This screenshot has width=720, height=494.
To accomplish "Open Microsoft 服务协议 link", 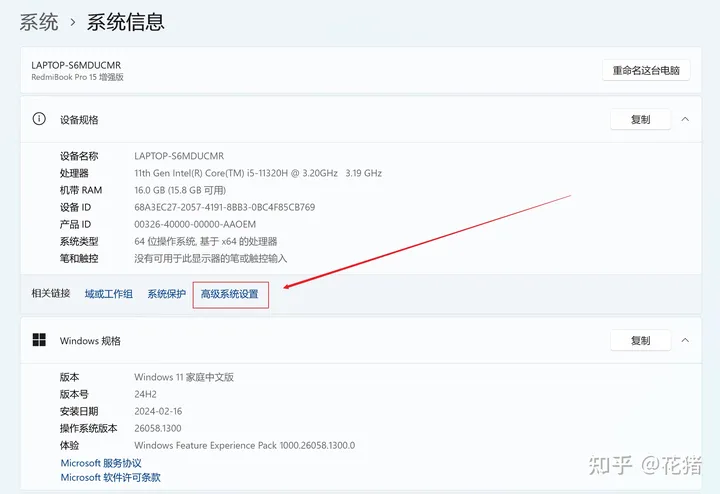I will pyautogui.click(x=101, y=463).
